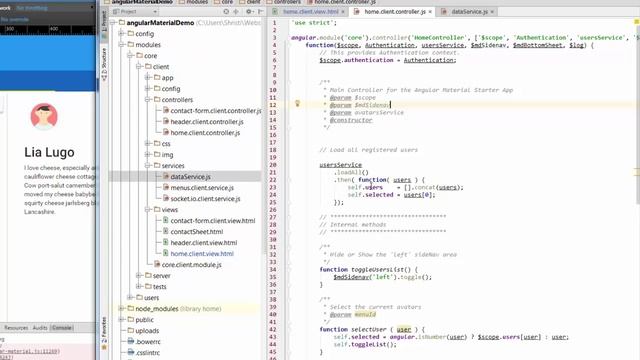Expand the css folder
The width and height of the screenshot is (640, 360).
pos(148,144)
